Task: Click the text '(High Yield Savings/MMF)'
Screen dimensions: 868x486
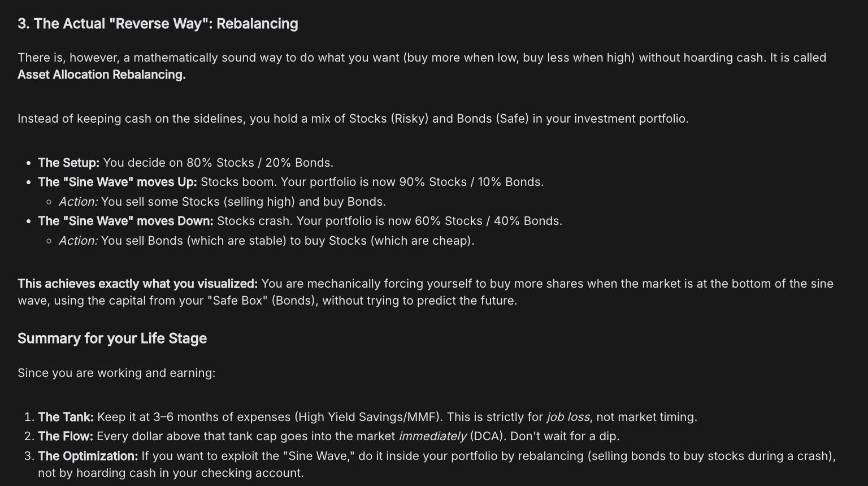Action: pyautogui.click(x=367, y=417)
